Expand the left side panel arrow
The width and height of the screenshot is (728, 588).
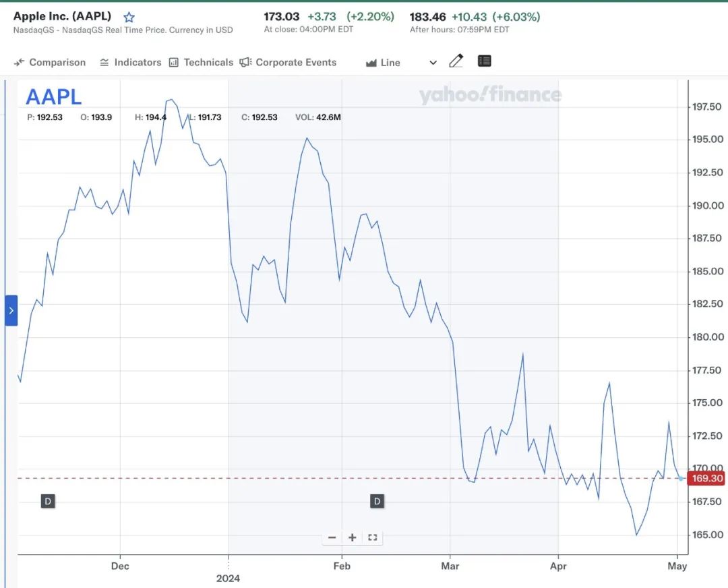[11, 310]
